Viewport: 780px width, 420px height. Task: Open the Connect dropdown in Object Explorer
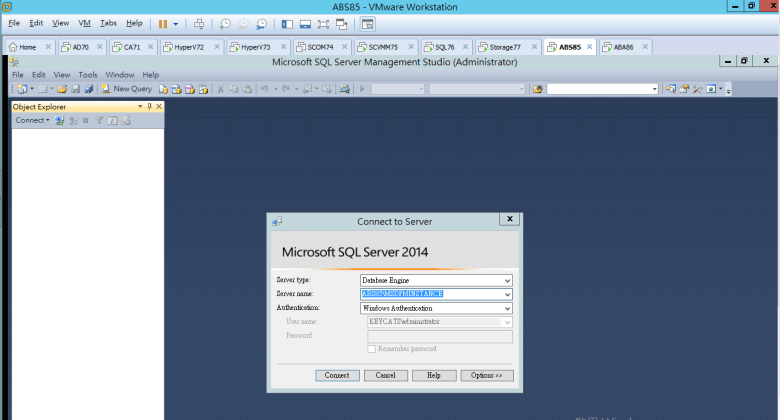[x=32, y=120]
